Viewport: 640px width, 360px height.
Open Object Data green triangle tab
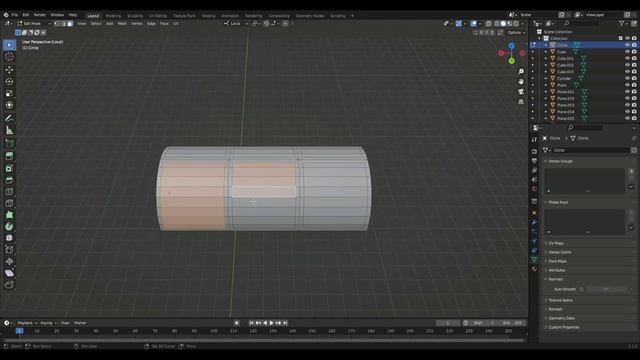click(x=534, y=260)
